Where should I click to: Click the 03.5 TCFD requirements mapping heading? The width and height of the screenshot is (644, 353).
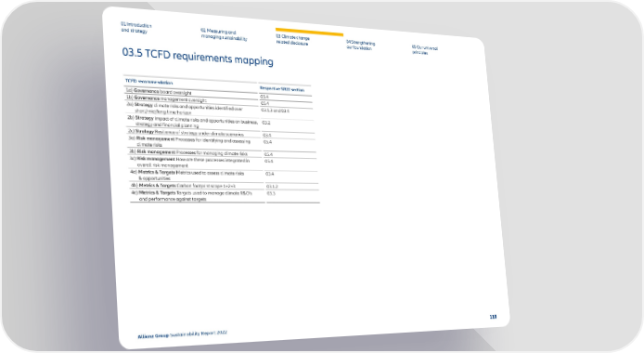[x=198, y=57]
